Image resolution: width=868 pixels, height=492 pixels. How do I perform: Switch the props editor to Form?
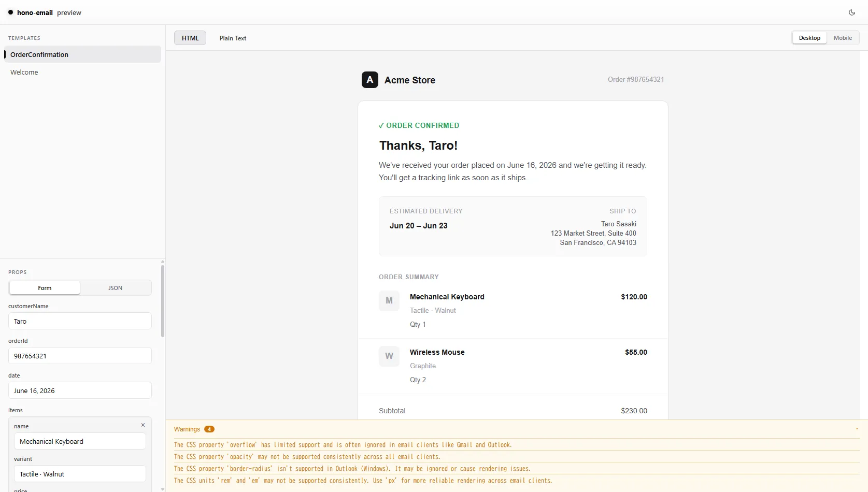click(45, 288)
